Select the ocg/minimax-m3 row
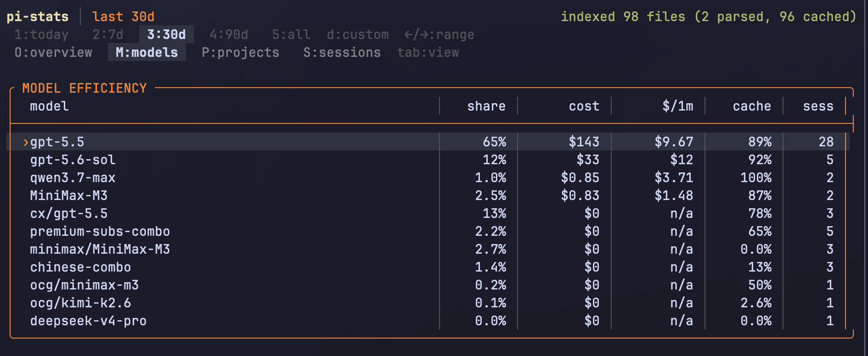 428,285
